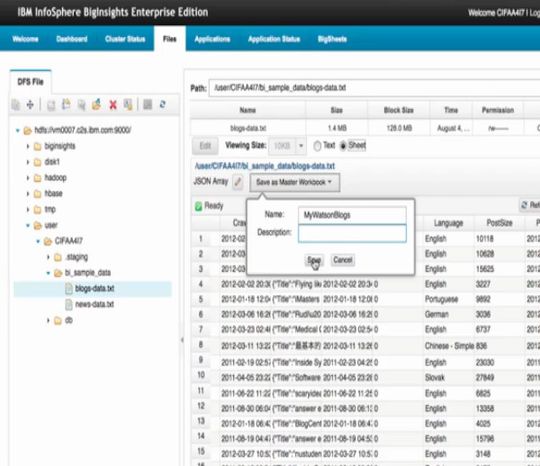540x466 pixels.
Task: Click the four-arrow move icon in DFS toolbar
Action: pos(30,104)
